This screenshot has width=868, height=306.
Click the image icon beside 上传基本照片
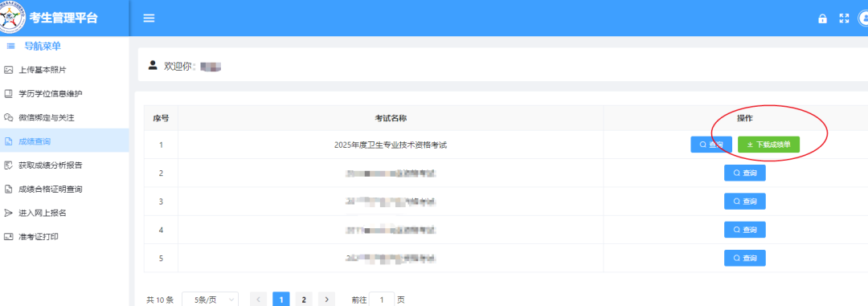pyautogui.click(x=8, y=70)
